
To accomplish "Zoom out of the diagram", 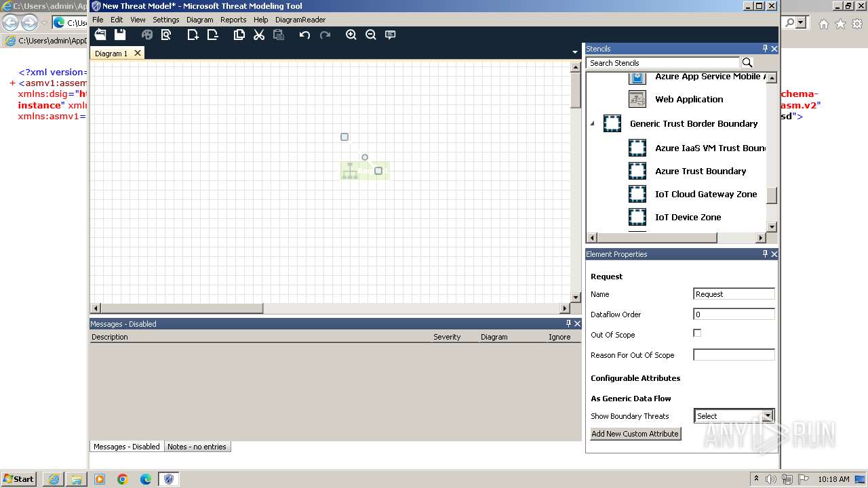I will tap(371, 35).
